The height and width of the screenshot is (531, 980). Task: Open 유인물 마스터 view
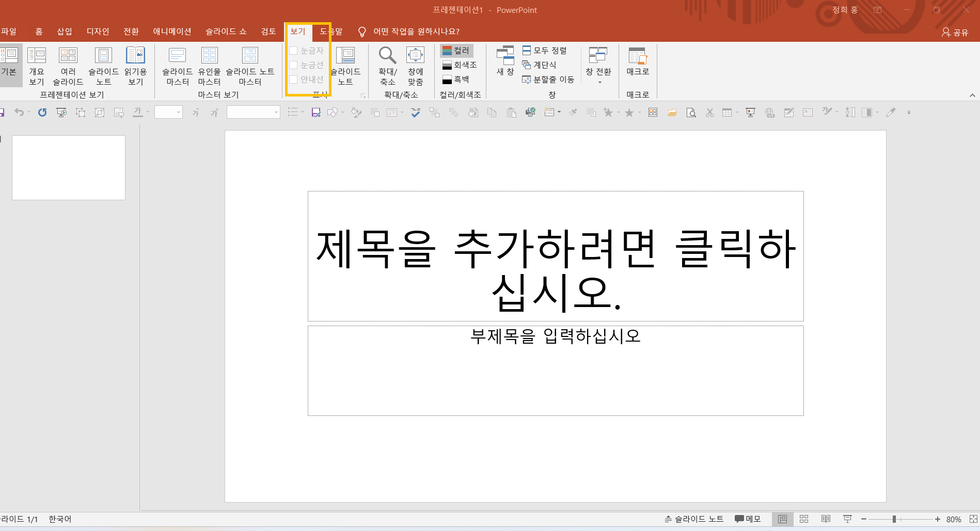pos(209,66)
